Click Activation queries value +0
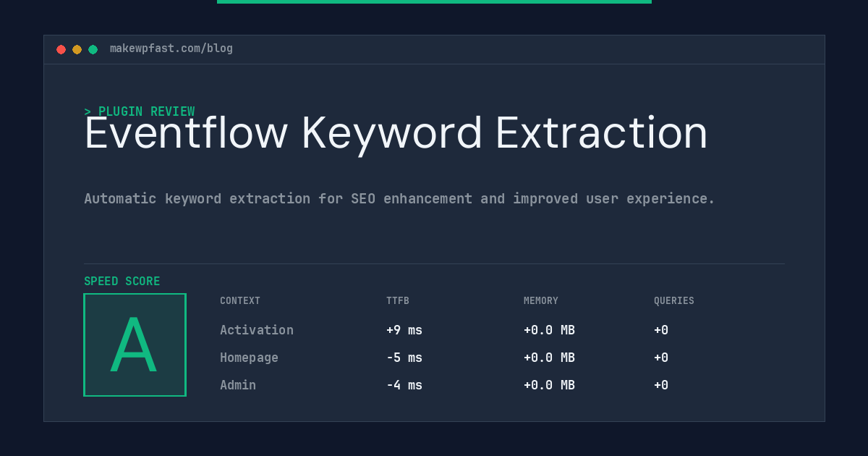Image resolution: width=868 pixels, height=456 pixels. pyautogui.click(x=661, y=330)
